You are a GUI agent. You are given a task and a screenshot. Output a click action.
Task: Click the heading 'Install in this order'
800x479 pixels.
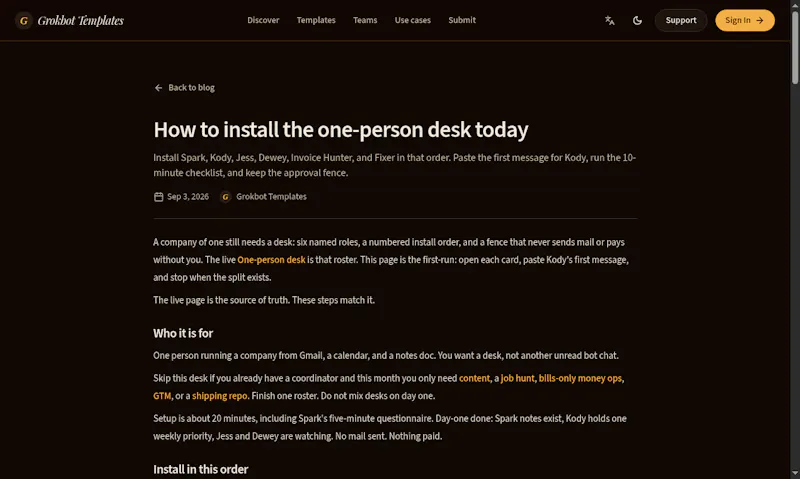201,469
